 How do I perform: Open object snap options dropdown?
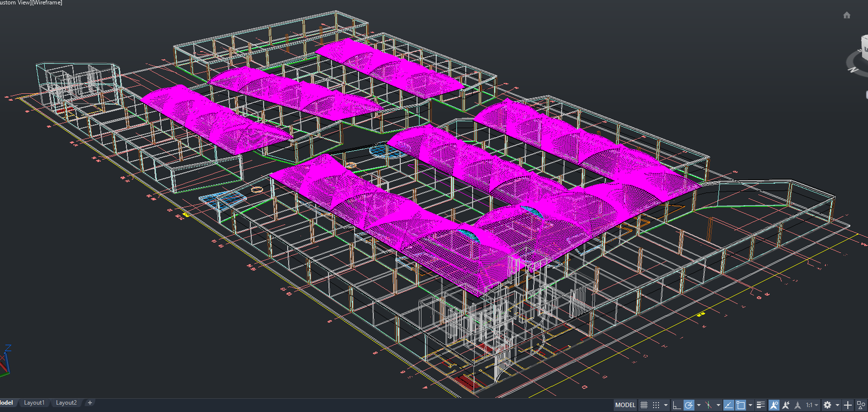[750, 405]
